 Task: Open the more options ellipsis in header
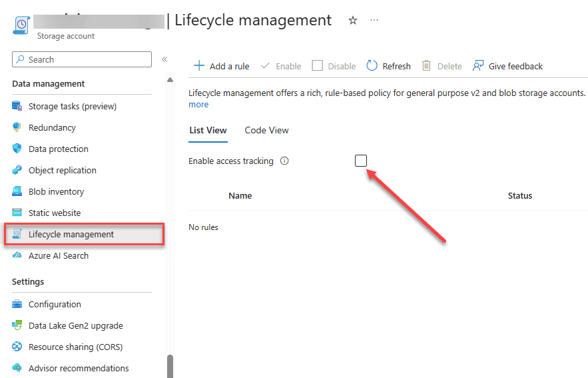(x=374, y=20)
